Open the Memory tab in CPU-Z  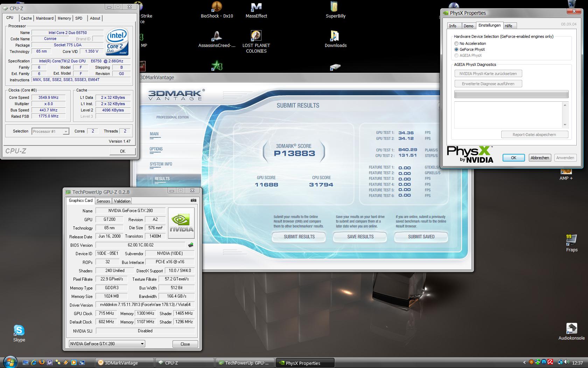(x=64, y=18)
